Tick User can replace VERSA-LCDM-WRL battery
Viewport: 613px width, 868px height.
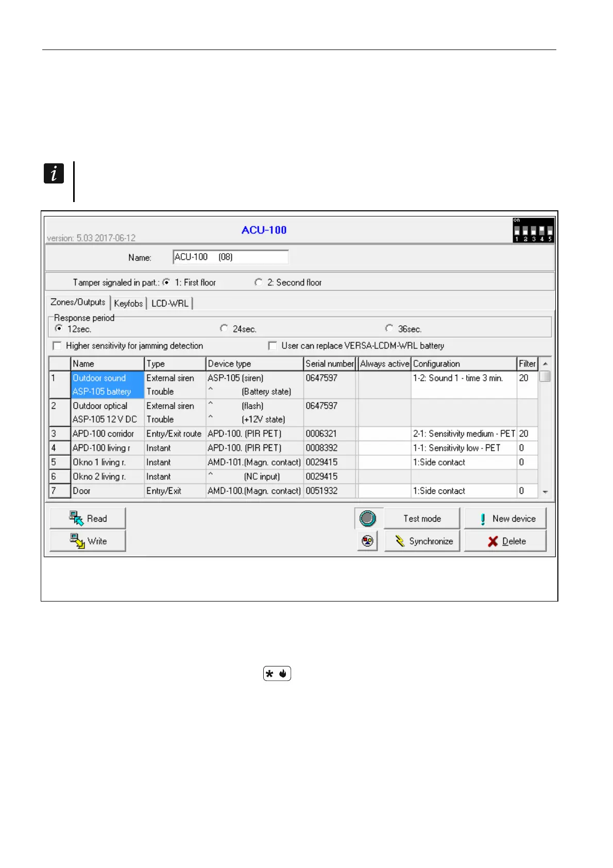[273, 346]
